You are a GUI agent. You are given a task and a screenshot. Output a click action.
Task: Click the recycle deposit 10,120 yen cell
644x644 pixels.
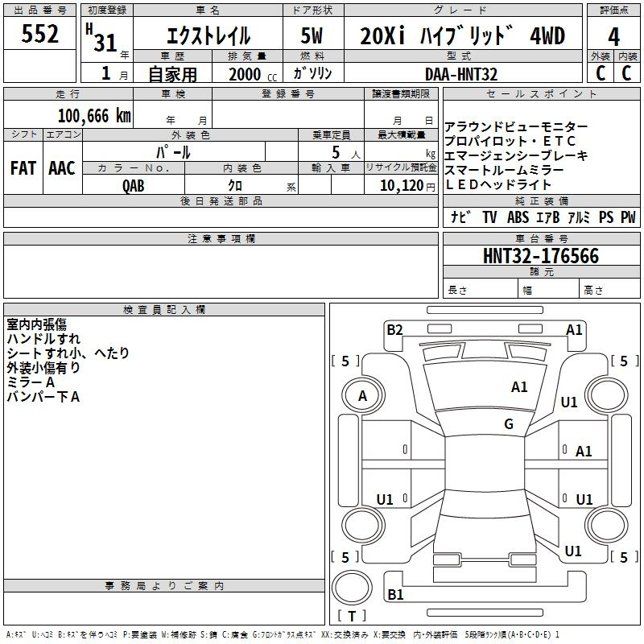click(401, 185)
